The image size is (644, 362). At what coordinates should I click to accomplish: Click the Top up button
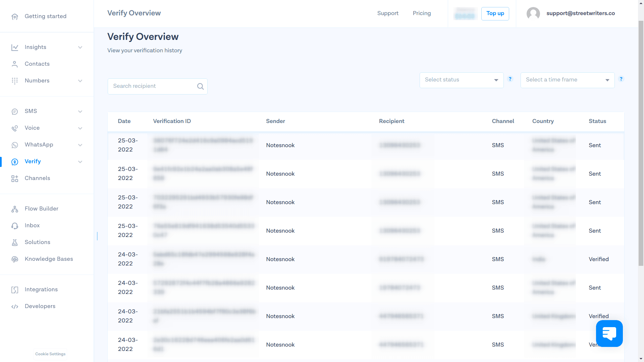[x=495, y=13]
